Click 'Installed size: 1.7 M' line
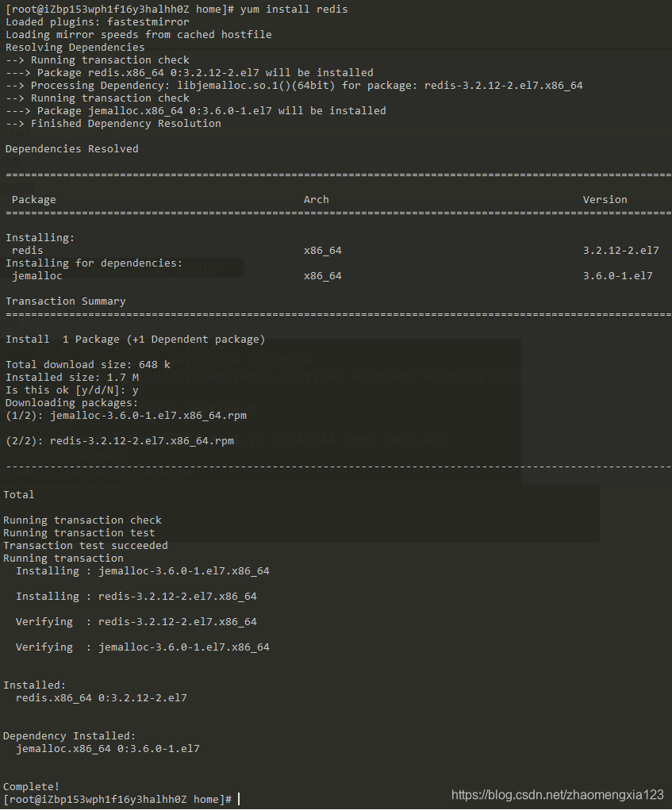 pos(71,378)
